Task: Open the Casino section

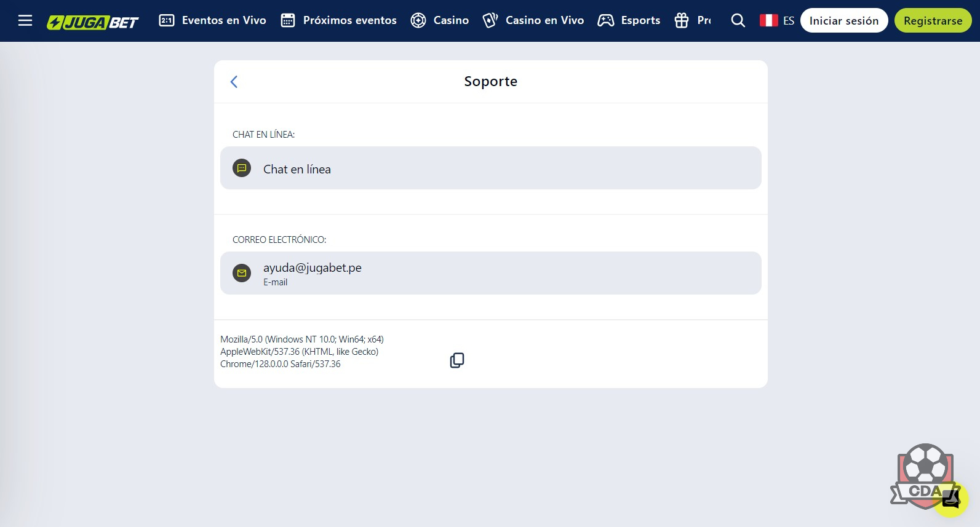Action: point(439,20)
